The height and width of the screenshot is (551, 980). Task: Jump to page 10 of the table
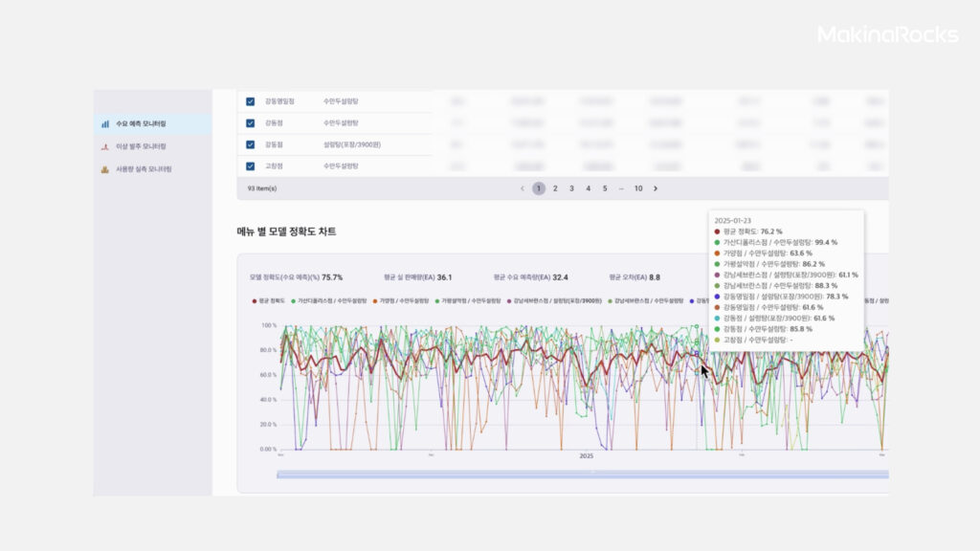(638, 188)
